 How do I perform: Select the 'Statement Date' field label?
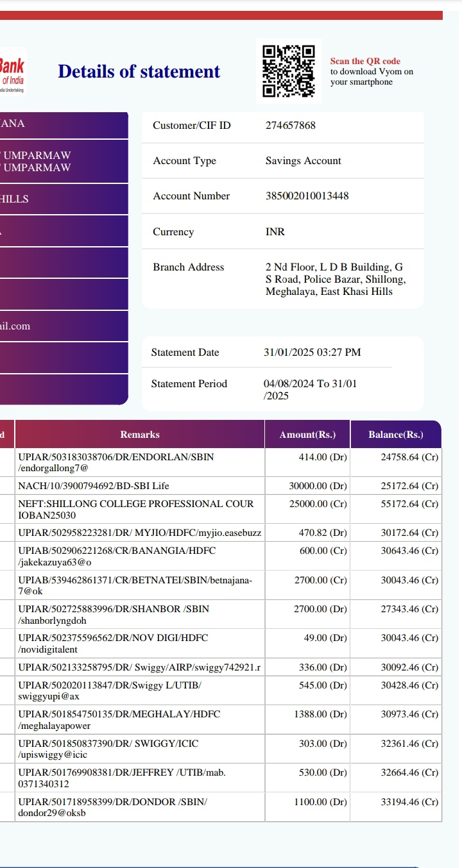tap(185, 353)
